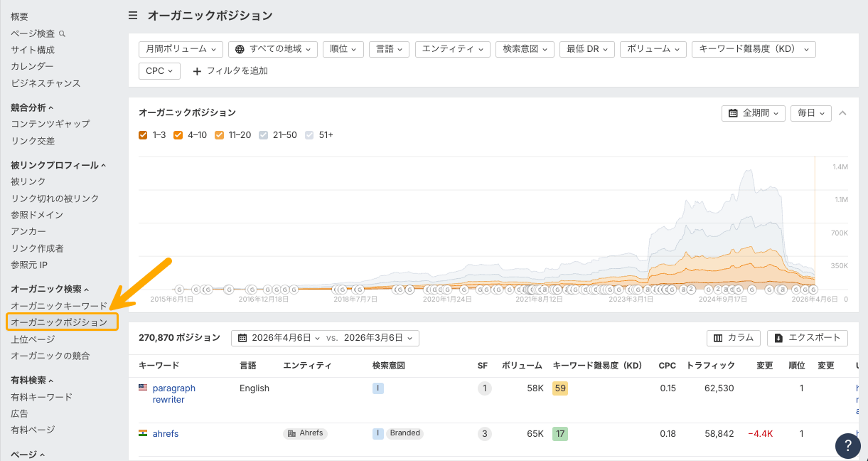Open 上位ページ in the sidebar
Screen dimensions: 868x461
[33, 339]
